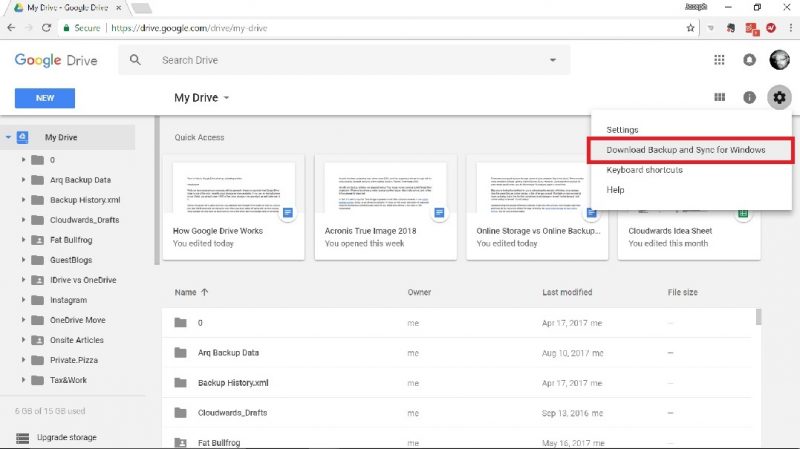
Task: Click the Evernote extension icon
Action: click(x=731, y=28)
